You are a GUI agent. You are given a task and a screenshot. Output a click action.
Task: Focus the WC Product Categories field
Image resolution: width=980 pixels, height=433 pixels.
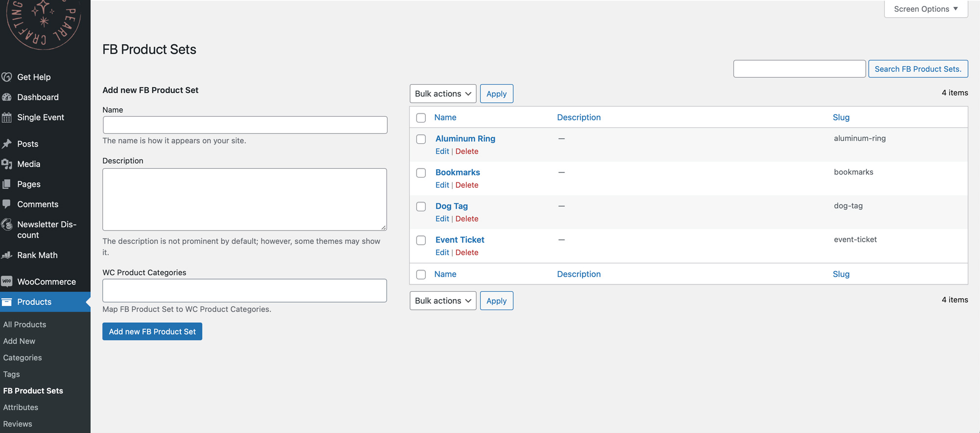click(245, 290)
